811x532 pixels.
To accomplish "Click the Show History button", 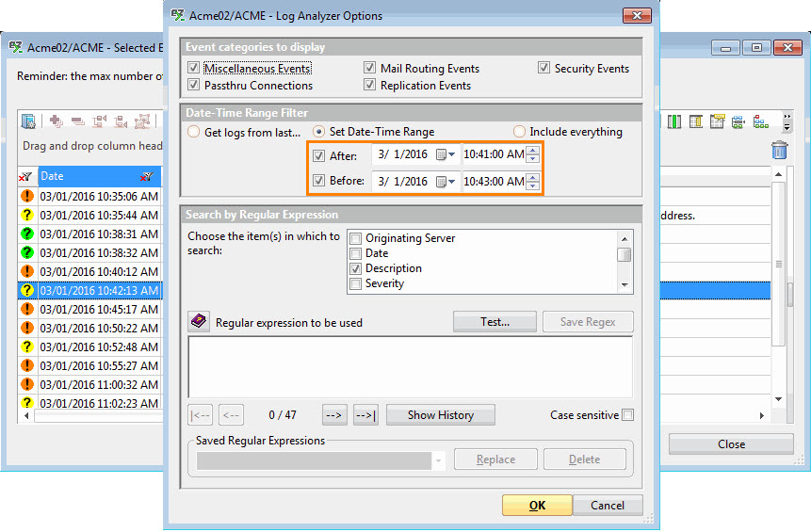I will pyautogui.click(x=440, y=415).
